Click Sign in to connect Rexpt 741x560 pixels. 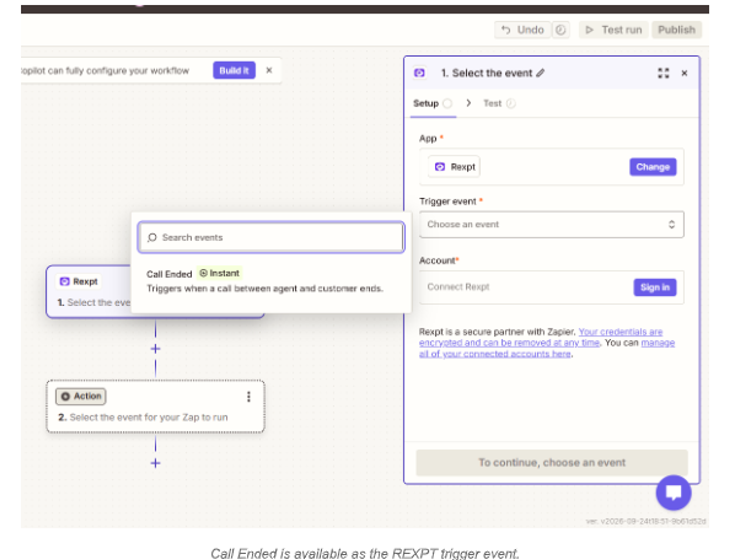point(655,287)
